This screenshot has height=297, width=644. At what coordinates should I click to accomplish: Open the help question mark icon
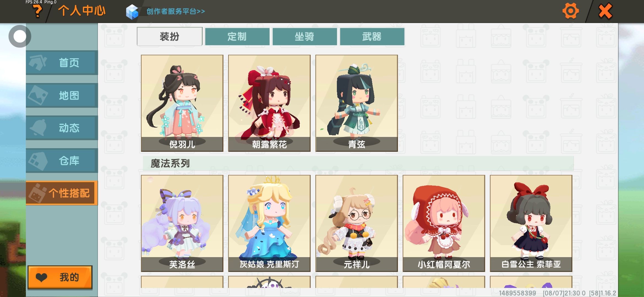tap(38, 12)
